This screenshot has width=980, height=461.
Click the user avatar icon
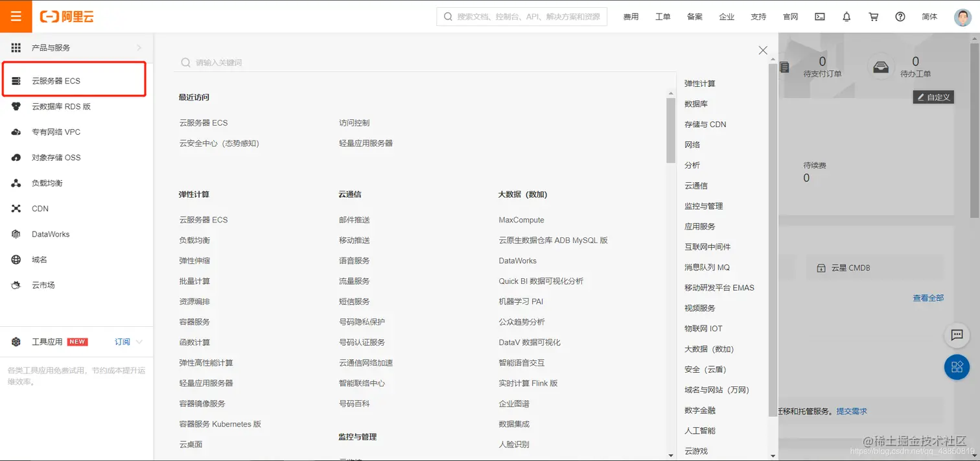click(x=962, y=17)
